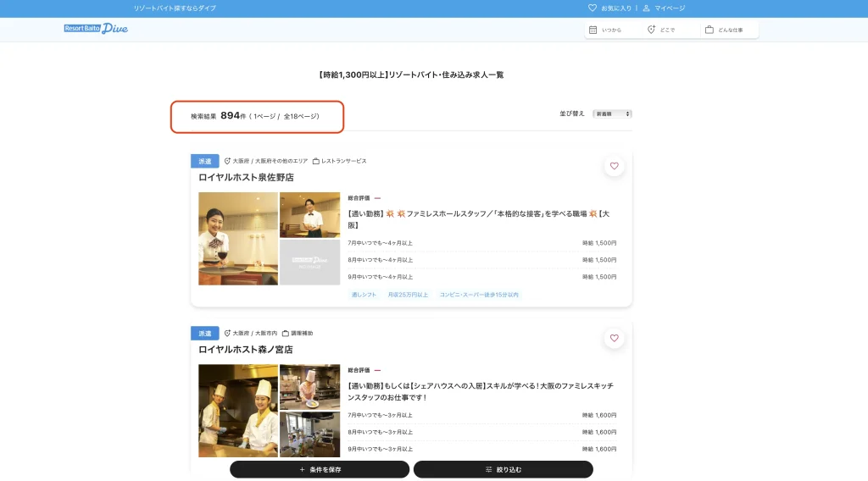Open ロイヤルホスト泉佐野店 job title
Image resolution: width=868 pixels, height=481 pixels.
tap(246, 178)
